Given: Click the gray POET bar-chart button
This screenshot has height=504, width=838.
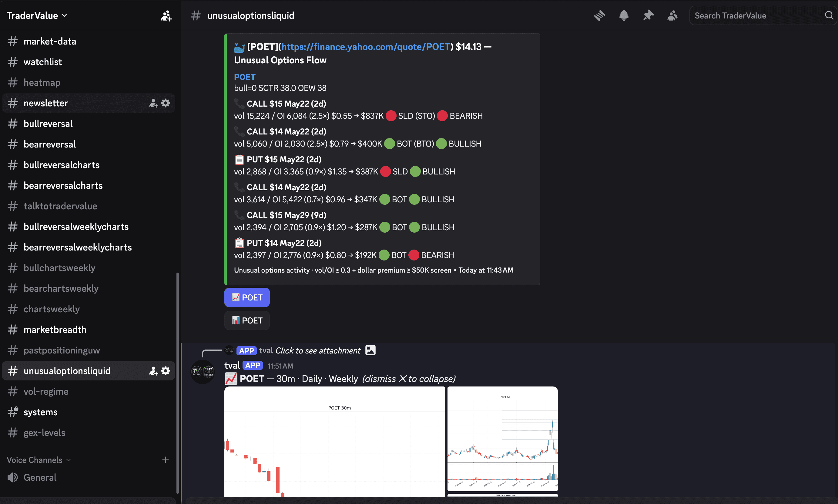Looking at the screenshot, I should pos(247,321).
